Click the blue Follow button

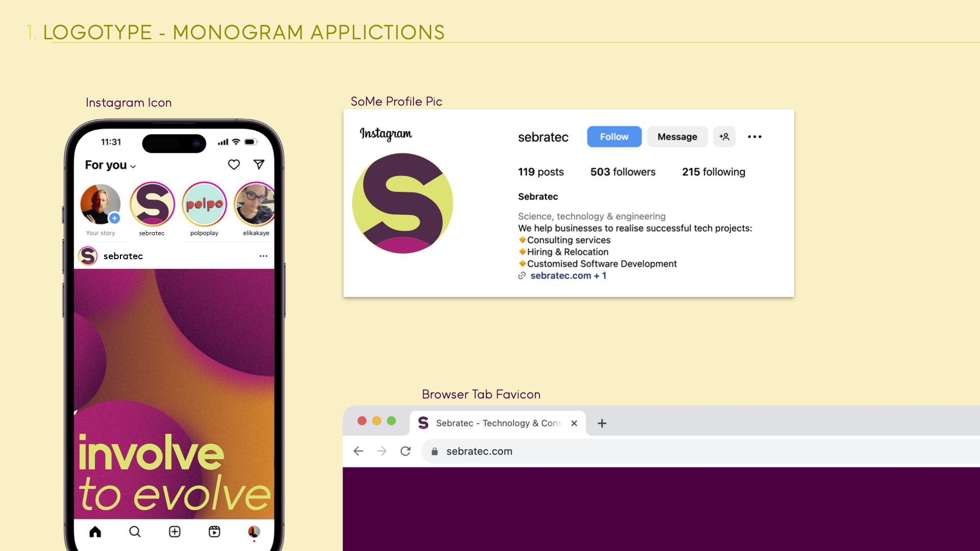tap(614, 137)
